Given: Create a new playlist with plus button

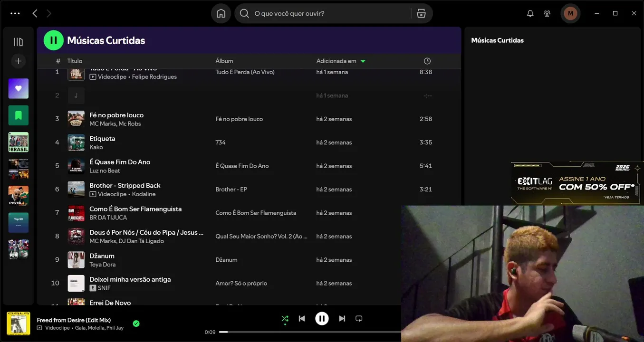Looking at the screenshot, I should click(x=19, y=61).
